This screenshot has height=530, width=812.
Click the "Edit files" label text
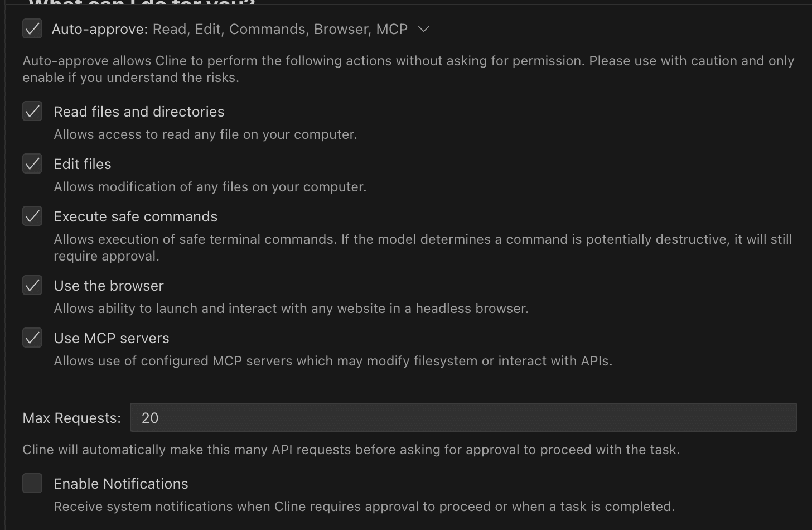click(x=83, y=164)
